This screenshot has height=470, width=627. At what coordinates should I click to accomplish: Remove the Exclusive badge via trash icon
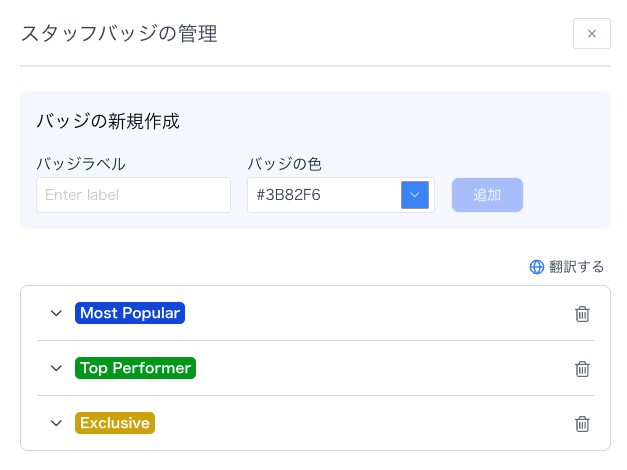click(x=582, y=424)
